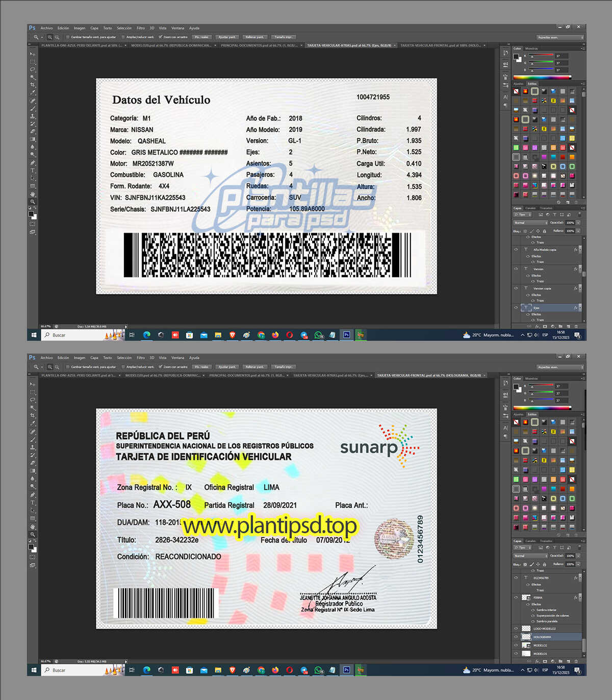Adjust the R slider in upper Color panel
The height and width of the screenshot is (700, 612).
tap(541, 56)
